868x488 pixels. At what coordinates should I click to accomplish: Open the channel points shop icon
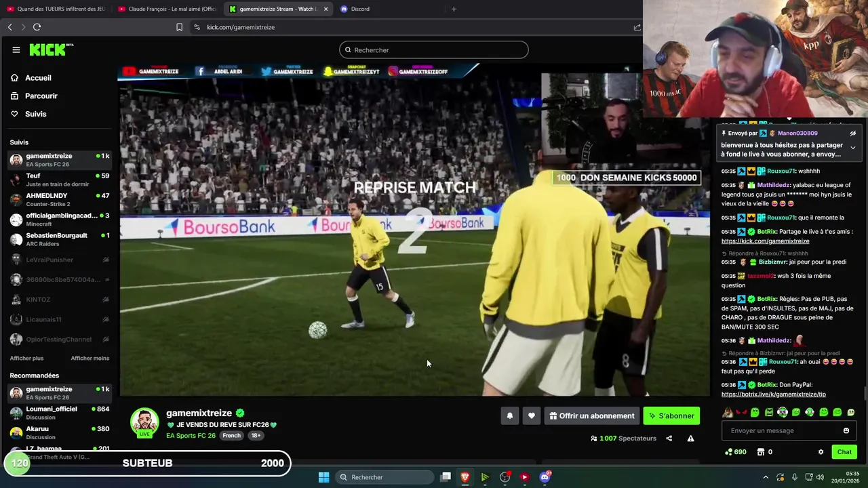[760, 452]
